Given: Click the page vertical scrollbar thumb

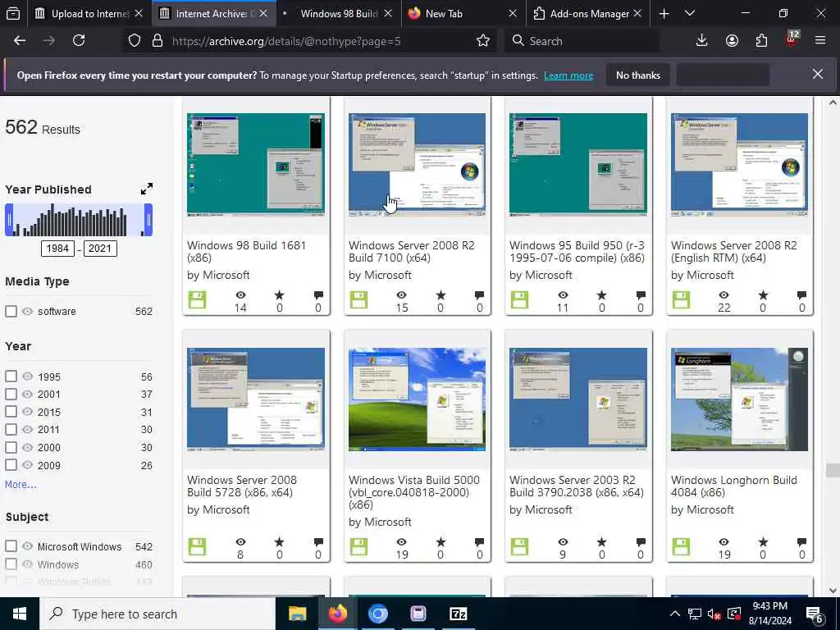Looking at the screenshot, I should [832, 470].
